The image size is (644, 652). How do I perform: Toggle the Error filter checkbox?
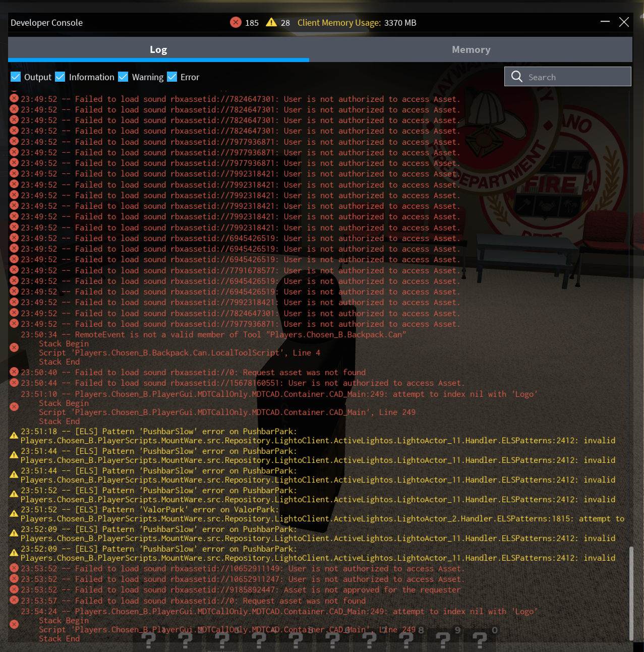[x=172, y=77]
